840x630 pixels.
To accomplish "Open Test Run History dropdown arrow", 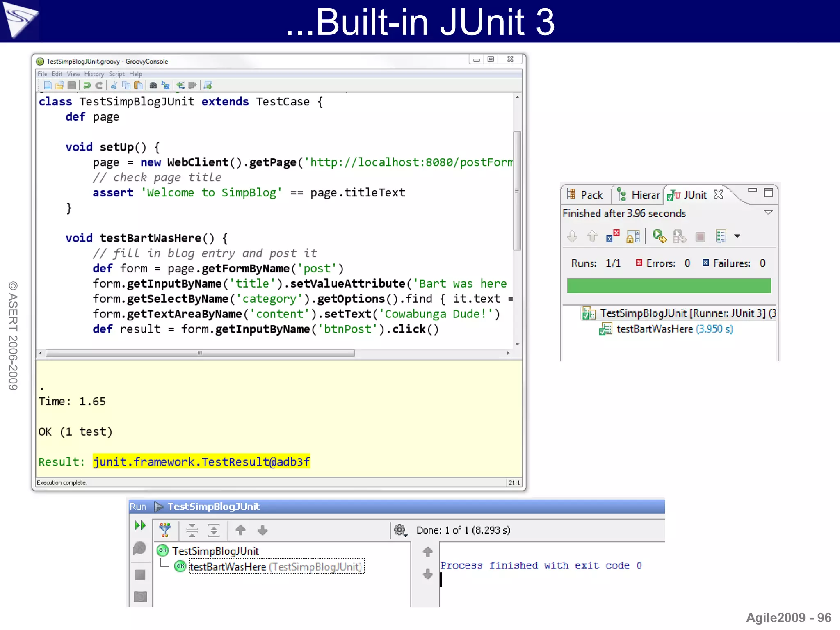I will (737, 236).
